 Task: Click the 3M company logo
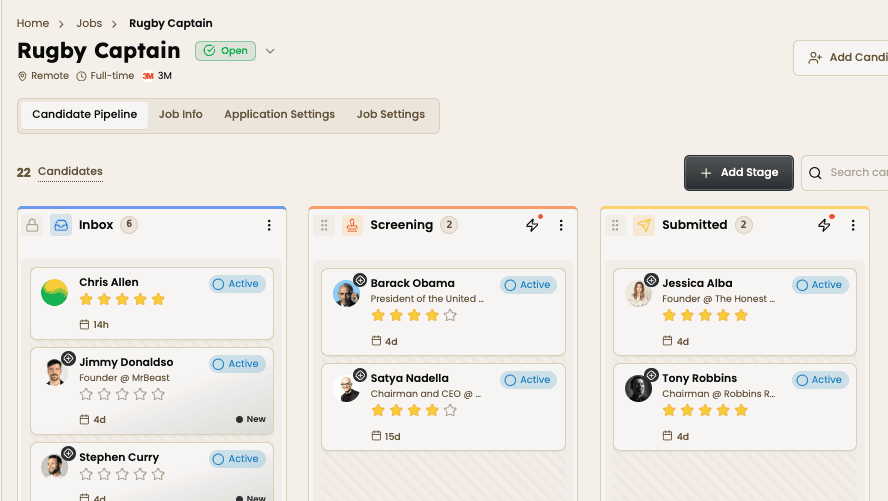coord(148,76)
